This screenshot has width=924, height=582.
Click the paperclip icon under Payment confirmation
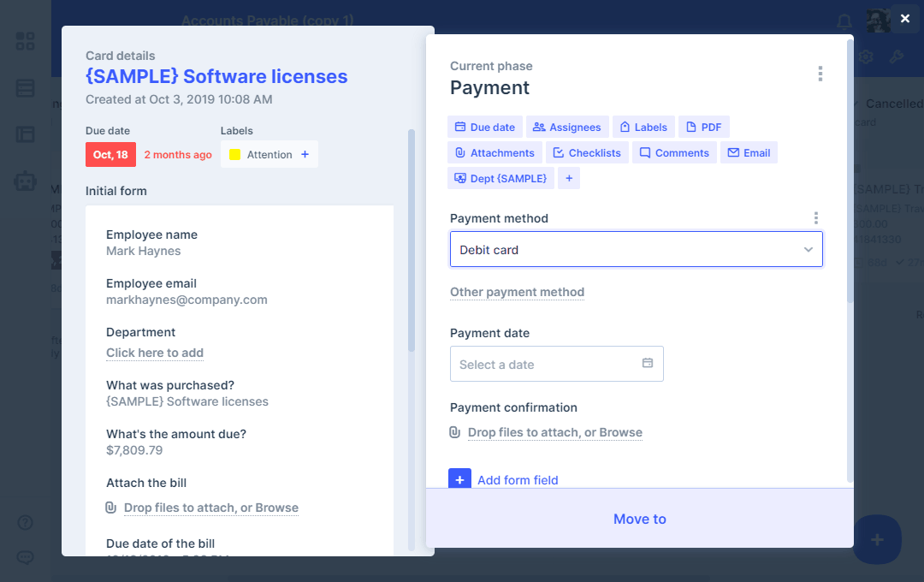click(x=455, y=432)
